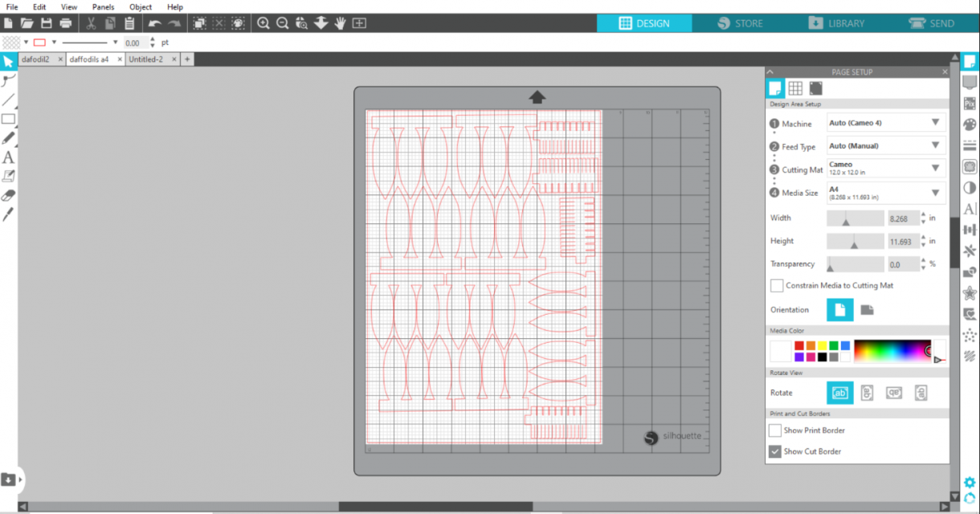
Task: Fit page to window icon
Action: (359, 23)
